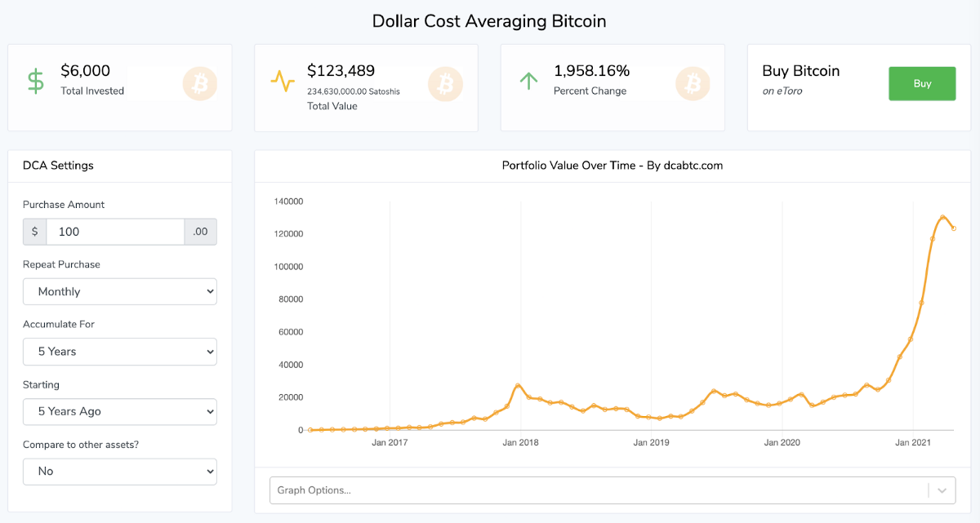Click the Purchase Amount input field
980x523 pixels.
[x=115, y=232]
